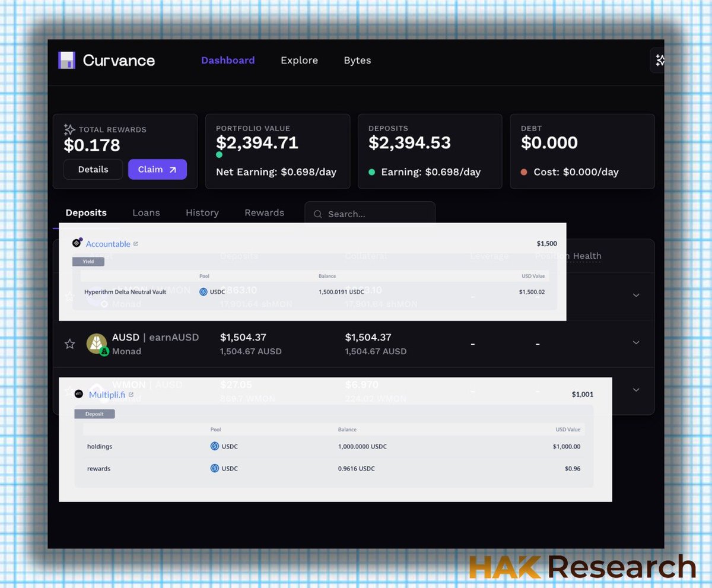Select the $2,394.53 deposits value
This screenshot has width=712, height=588.
click(x=409, y=142)
